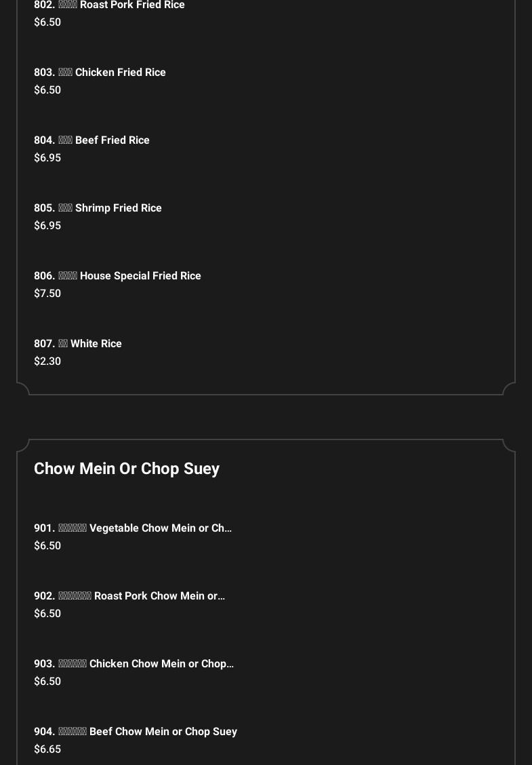Click the $7.50 House Special price

pos(47,294)
